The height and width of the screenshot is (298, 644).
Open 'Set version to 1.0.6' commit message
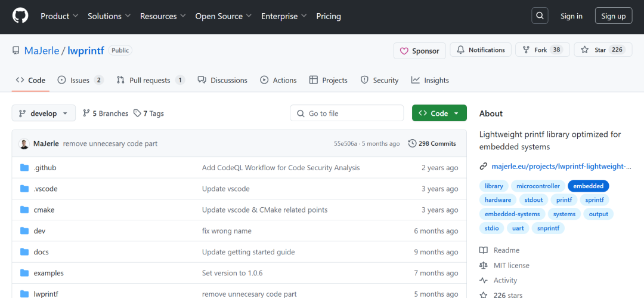[233, 273]
